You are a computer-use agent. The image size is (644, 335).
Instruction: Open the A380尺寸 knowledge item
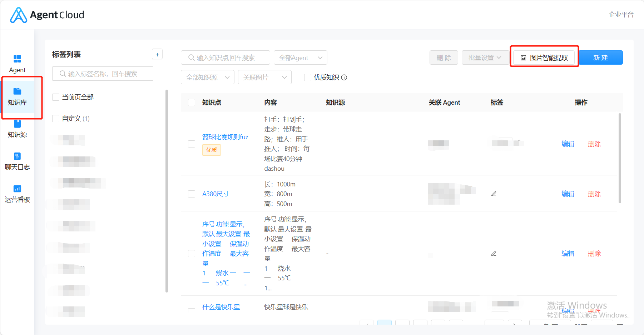(x=216, y=194)
